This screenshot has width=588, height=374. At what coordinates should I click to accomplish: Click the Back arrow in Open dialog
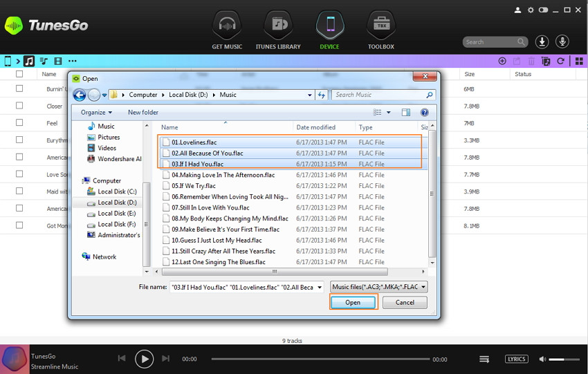(x=80, y=95)
